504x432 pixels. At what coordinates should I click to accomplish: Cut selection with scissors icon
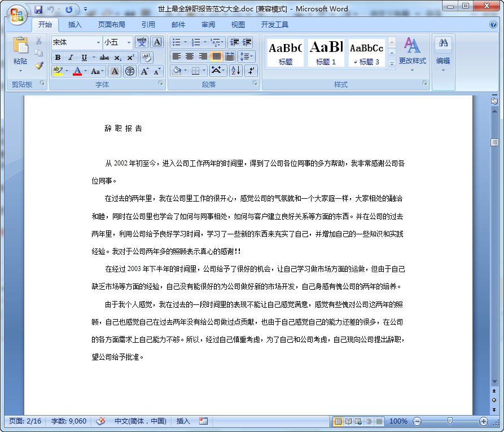point(39,41)
